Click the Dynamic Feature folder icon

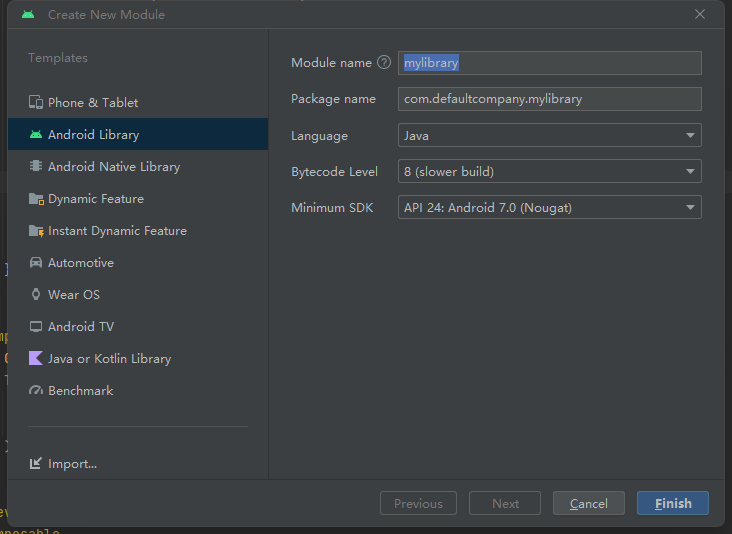coord(36,199)
